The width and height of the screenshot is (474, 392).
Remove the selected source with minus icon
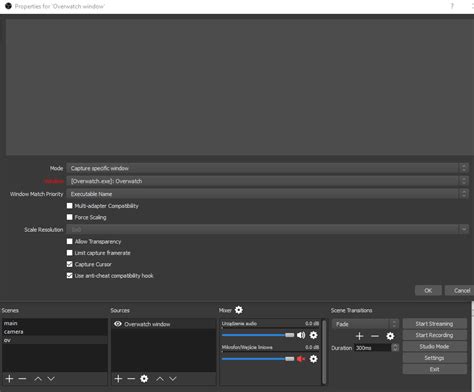pyautogui.click(x=131, y=379)
